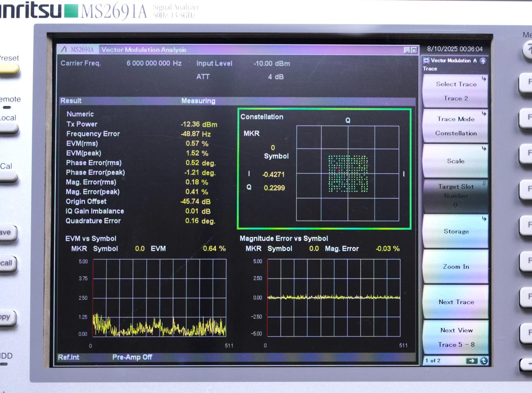
Task: Toggle the Ref.Int reference source indicator
Action: pos(69,357)
